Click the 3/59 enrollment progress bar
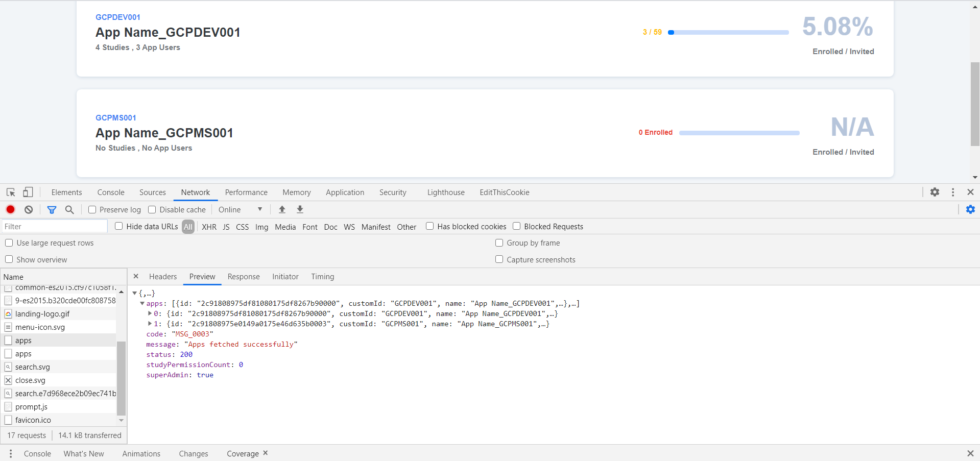 (729, 32)
